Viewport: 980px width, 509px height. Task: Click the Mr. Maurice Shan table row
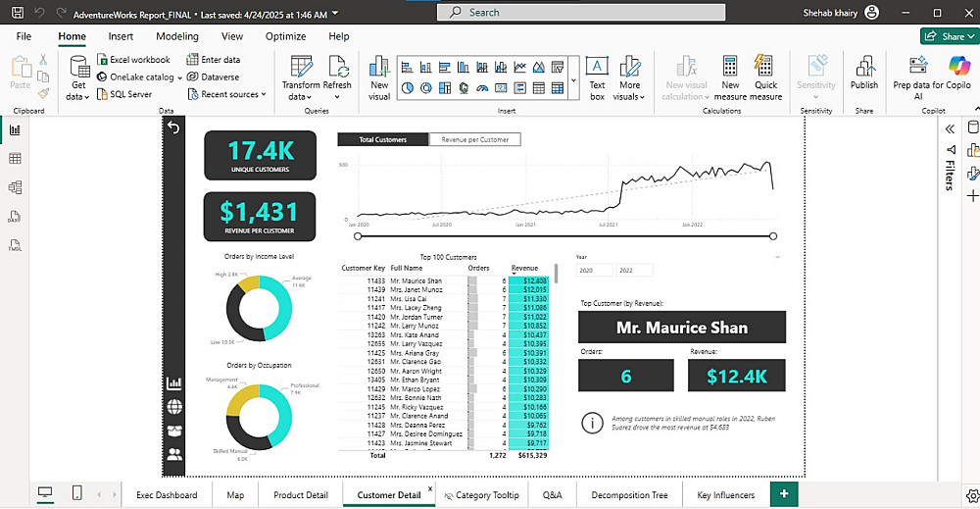coord(445,280)
